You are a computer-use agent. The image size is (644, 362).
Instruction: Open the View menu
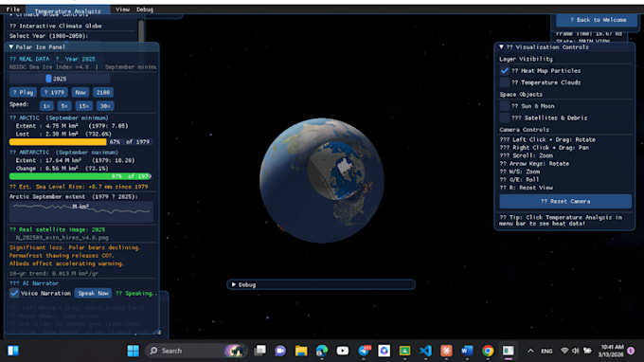pyautogui.click(x=122, y=9)
